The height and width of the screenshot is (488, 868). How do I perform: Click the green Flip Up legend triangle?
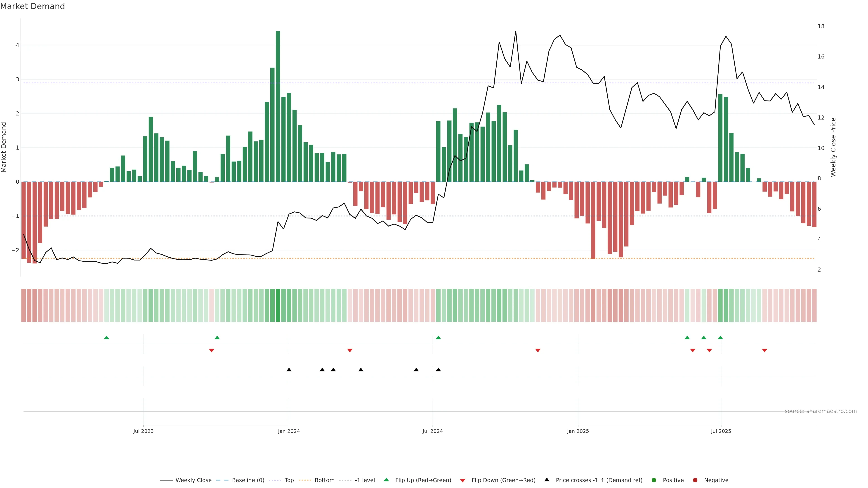point(386,480)
